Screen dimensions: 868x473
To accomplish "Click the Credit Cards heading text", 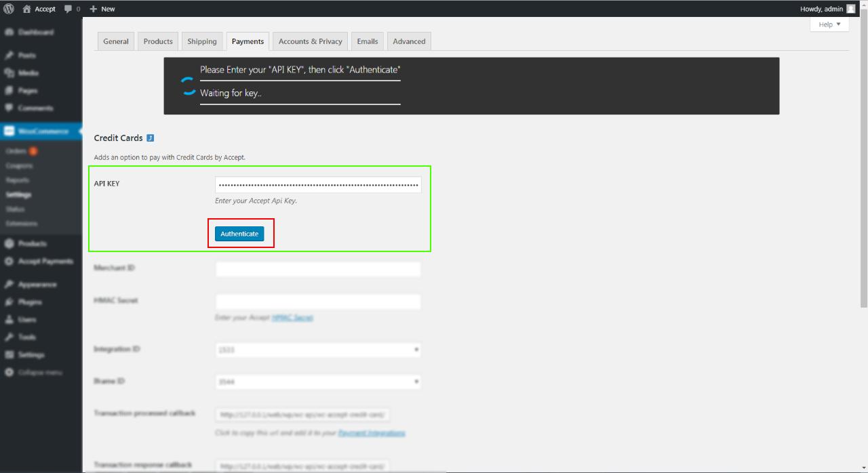I will [x=119, y=138].
